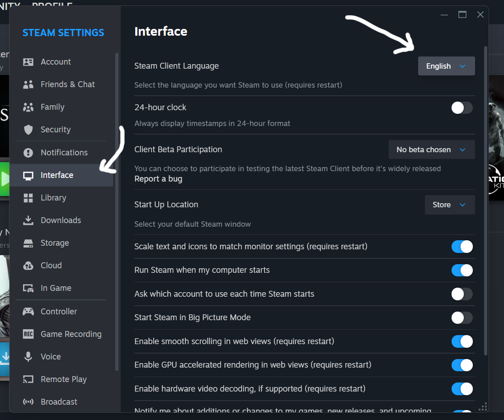Click the Notifications exclamation icon
This screenshot has height=420, width=504.
[x=28, y=153]
